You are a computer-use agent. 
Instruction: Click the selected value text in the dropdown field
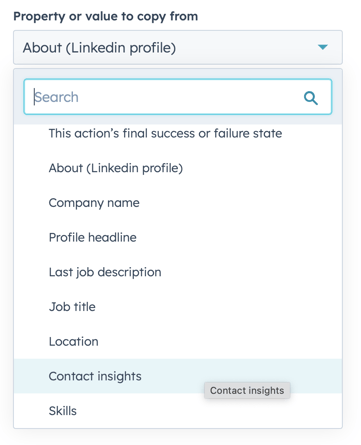click(x=99, y=48)
